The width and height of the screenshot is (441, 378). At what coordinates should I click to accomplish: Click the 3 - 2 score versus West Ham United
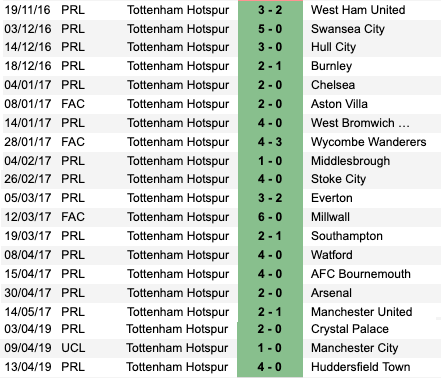[270, 10]
